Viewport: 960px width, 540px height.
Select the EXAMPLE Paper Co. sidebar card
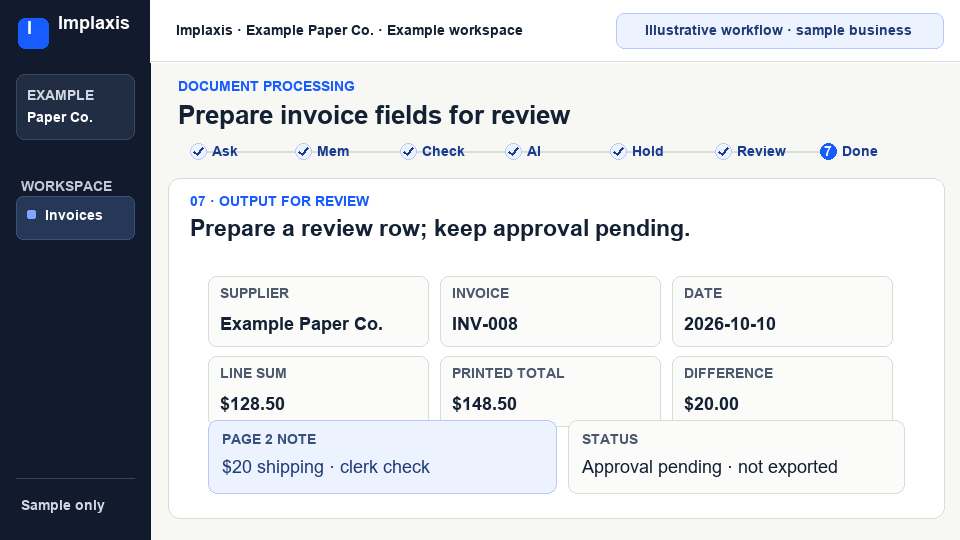(x=75, y=107)
